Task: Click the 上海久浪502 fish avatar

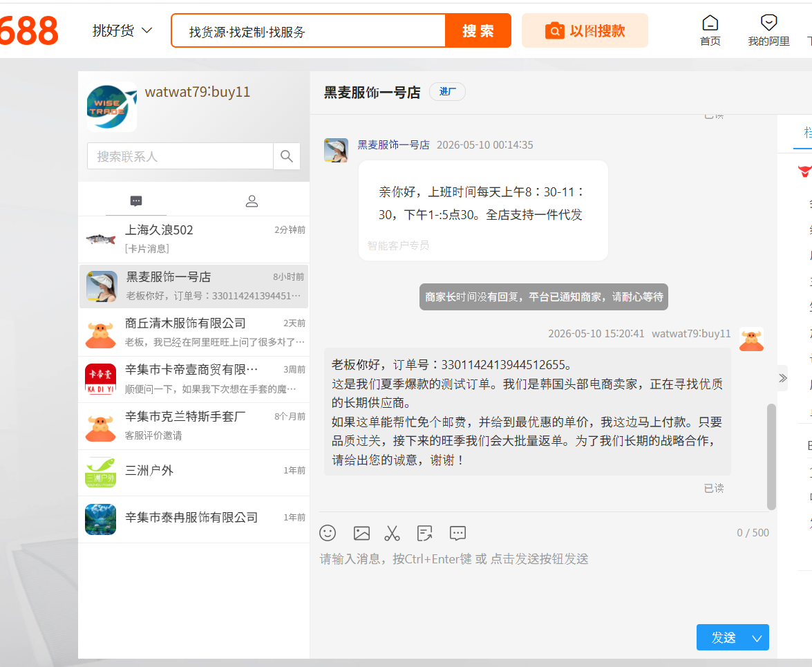Action: click(x=100, y=238)
